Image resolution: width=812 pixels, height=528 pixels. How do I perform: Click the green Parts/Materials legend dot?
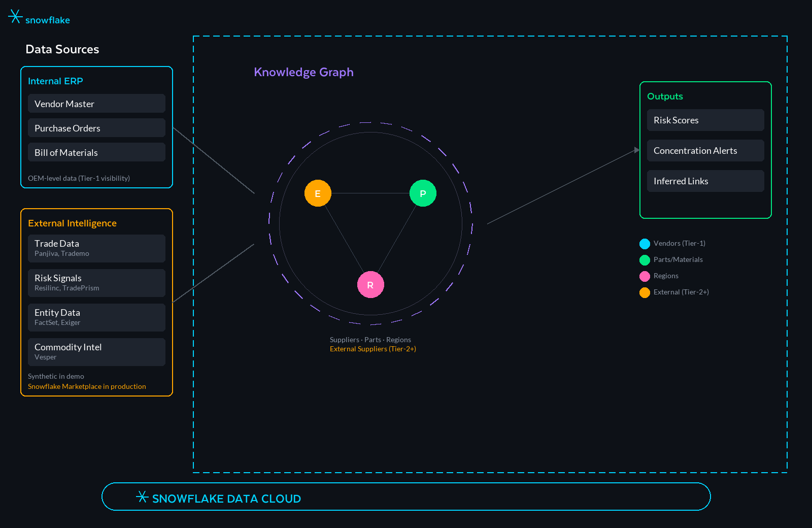[x=645, y=260]
